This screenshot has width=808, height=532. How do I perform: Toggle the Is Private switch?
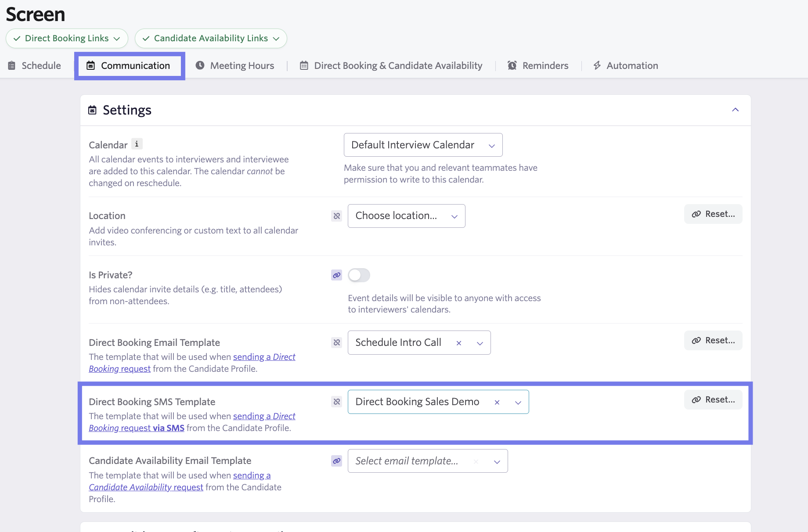click(x=359, y=275)
